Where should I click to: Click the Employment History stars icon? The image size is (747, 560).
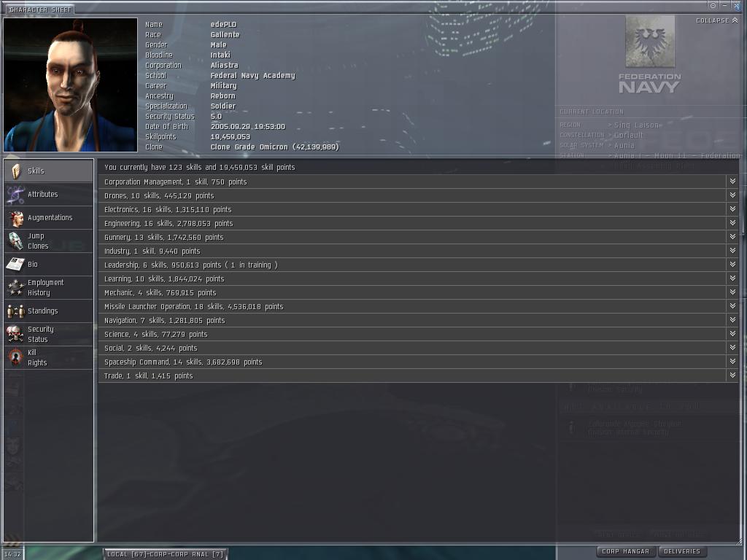(15, 287)
